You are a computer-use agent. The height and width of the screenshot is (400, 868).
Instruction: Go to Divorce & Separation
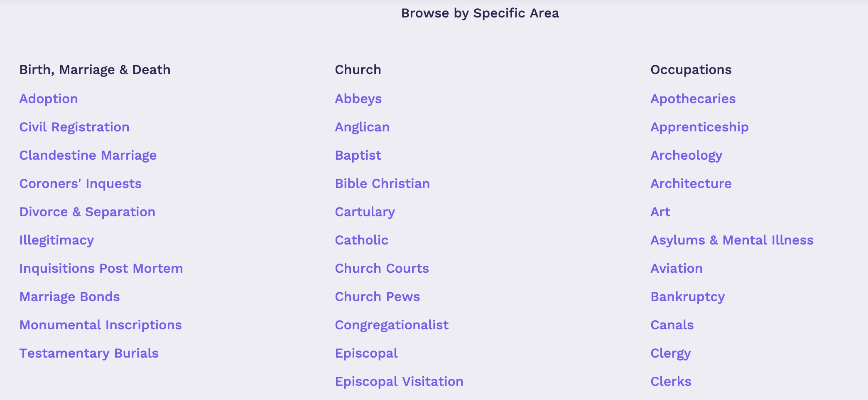coord(87,212)
